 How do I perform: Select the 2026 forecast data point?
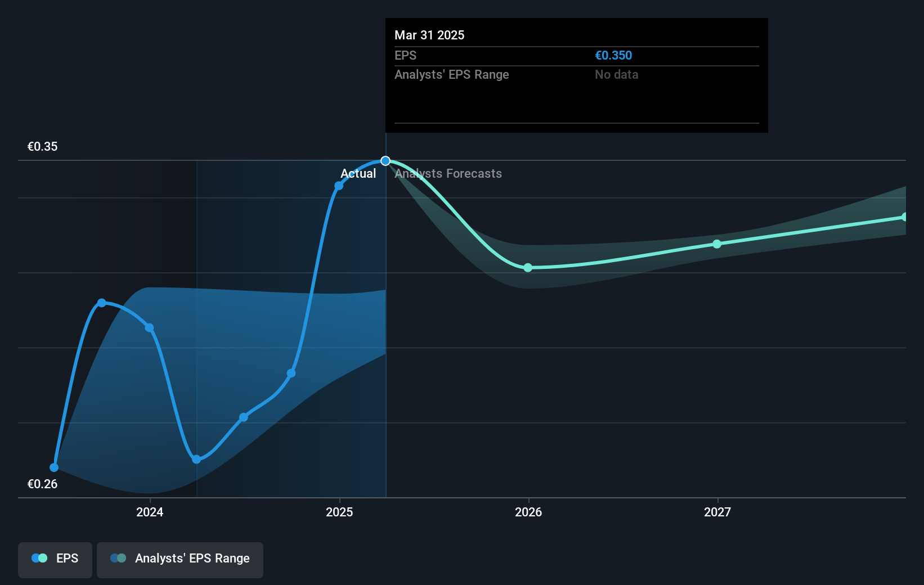(x=528, y=268)
